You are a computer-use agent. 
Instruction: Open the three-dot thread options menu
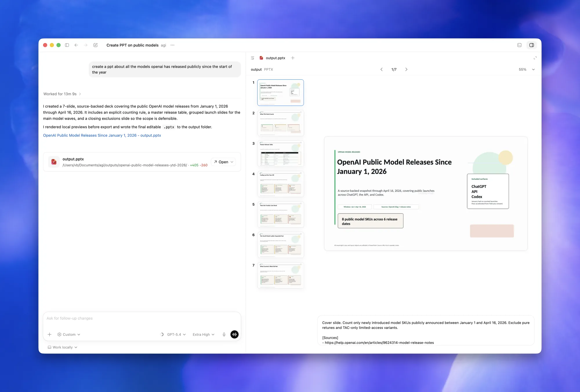pos(173,45)
